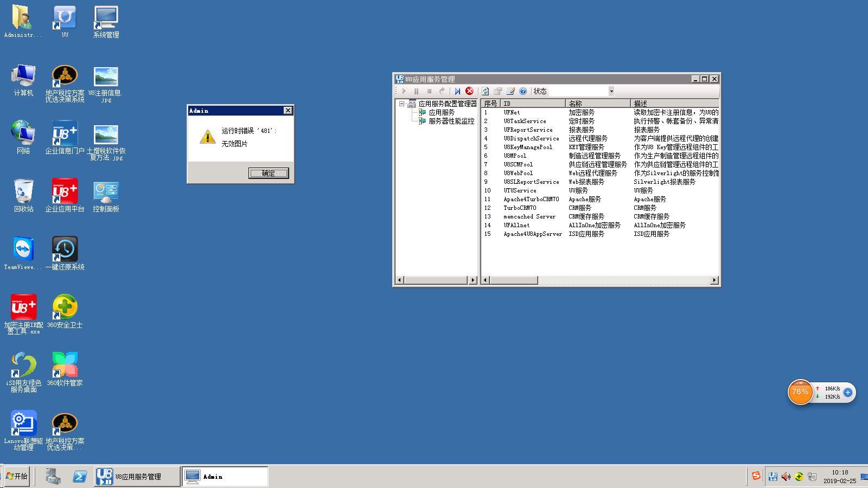This screenshot has height=488, width=868.
Task: Select the U8SLReportService row
Action: click(601, 182)
